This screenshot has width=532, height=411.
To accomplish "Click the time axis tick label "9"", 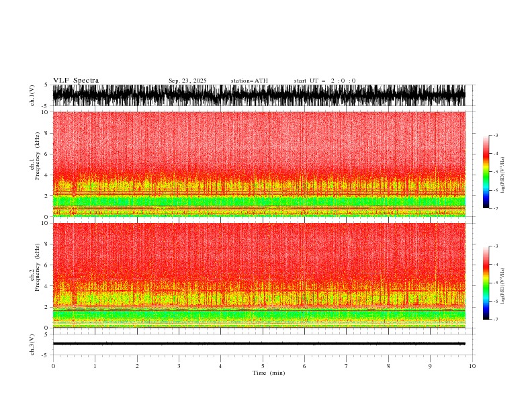I will tap(430, 366).
